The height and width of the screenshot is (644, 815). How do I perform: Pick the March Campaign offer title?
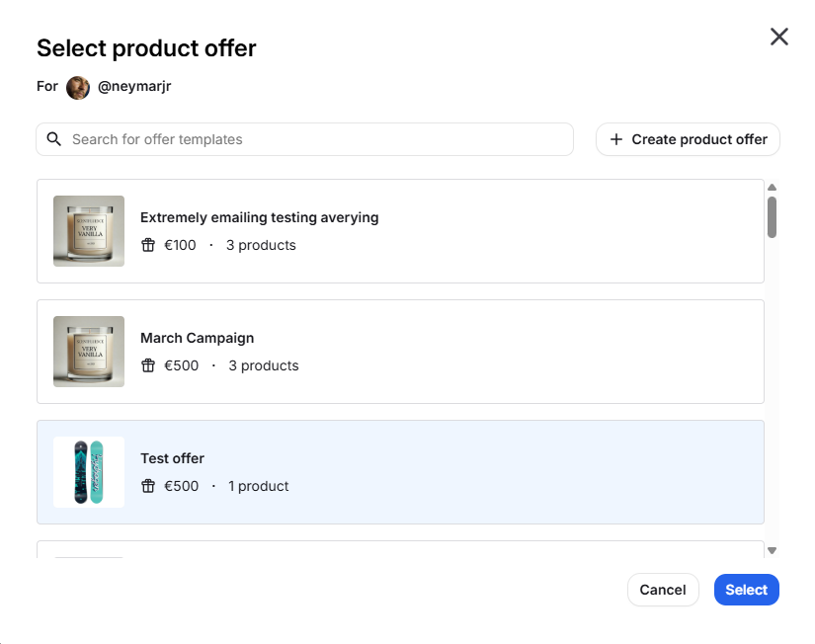click(197, 338)
